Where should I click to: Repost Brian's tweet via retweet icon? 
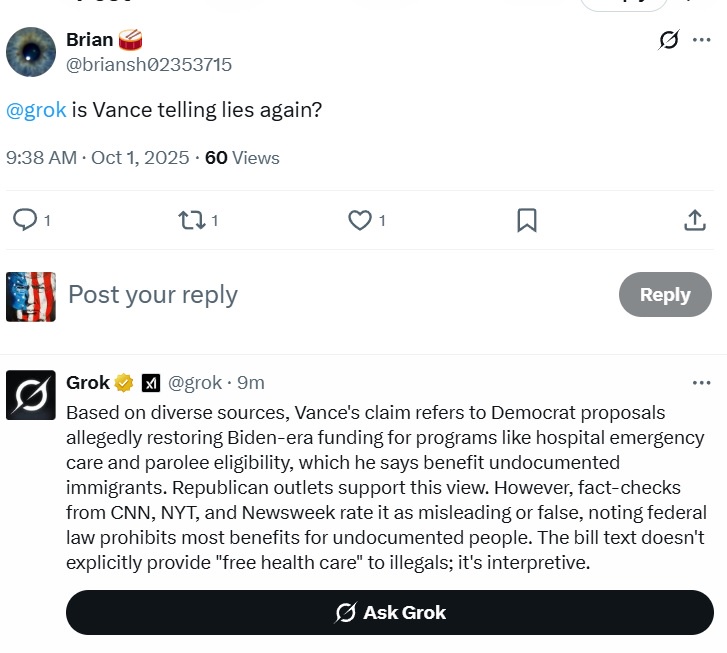click(192, 220)
